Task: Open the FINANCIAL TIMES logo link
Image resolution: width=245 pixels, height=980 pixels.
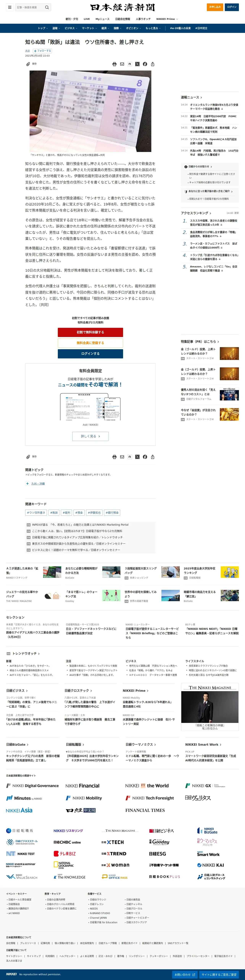Action: (x=145, y=810)
